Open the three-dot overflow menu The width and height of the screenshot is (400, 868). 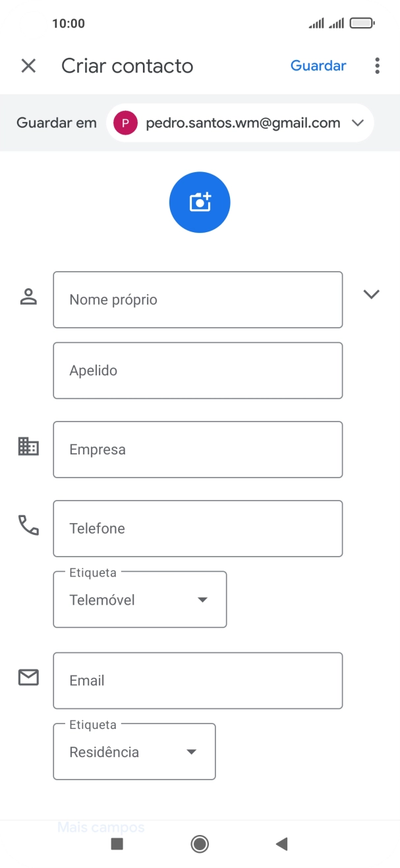(377, 65)
